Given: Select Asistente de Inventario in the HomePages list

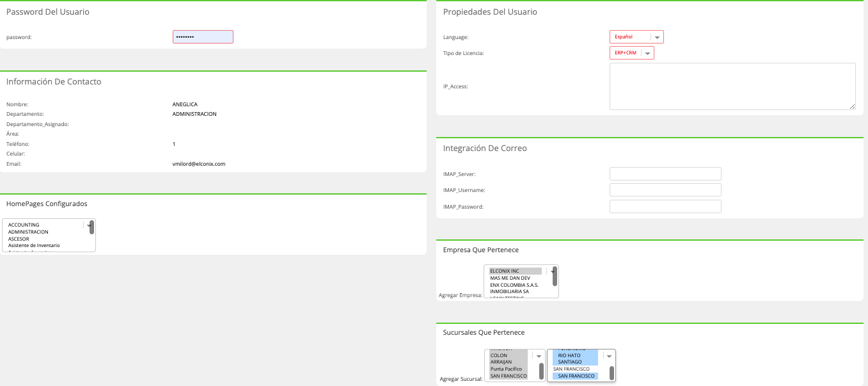Looking at the screenshot, I should coord(34,245).
